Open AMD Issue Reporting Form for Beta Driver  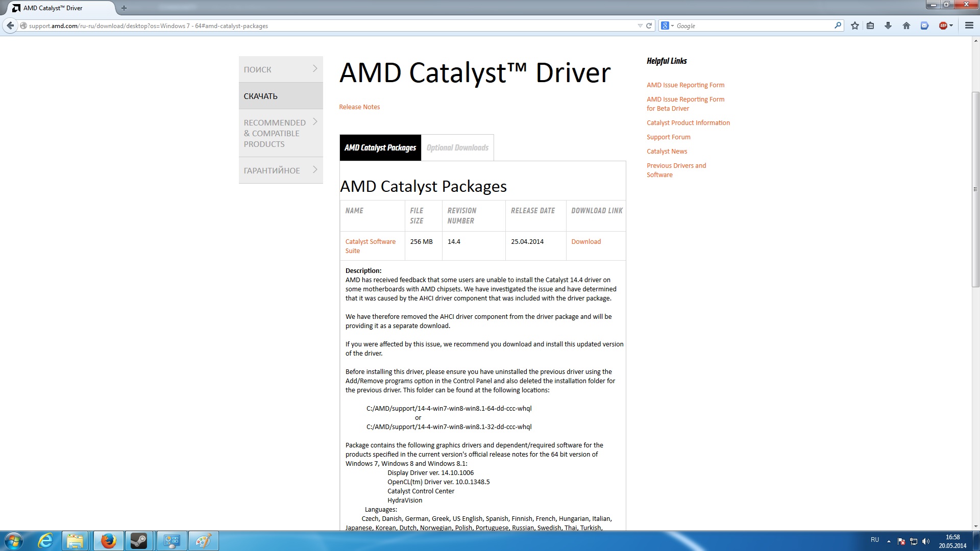tap(685, 104)
